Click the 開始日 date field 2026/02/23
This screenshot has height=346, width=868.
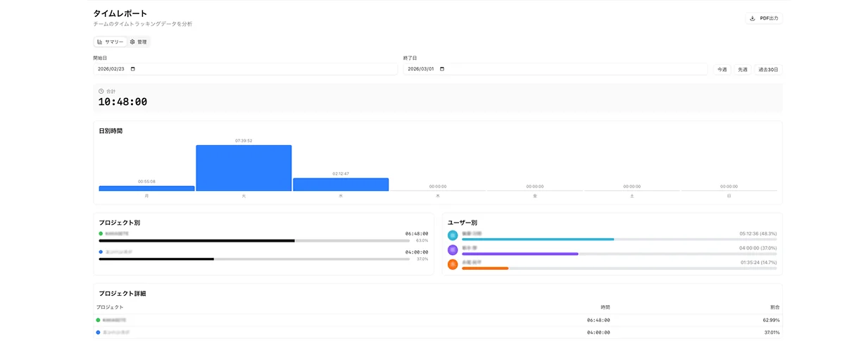(245, 69)
